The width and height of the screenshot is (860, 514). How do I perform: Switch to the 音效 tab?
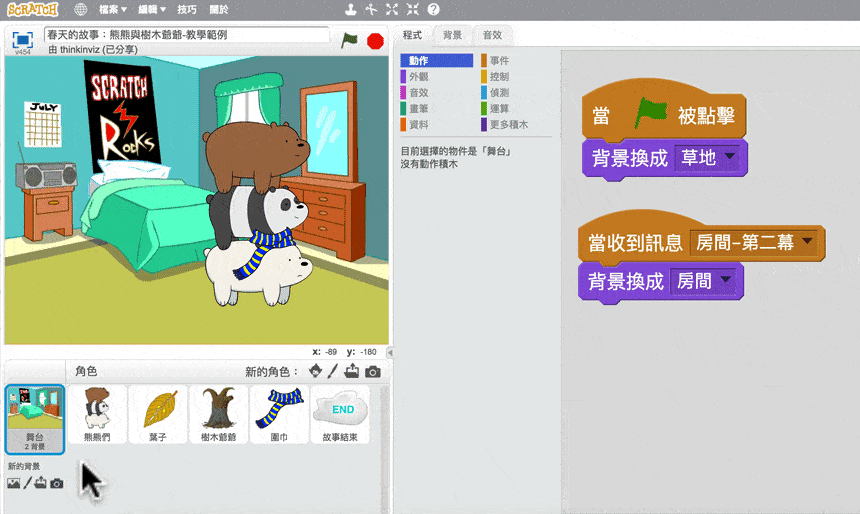tap(493, 35)
